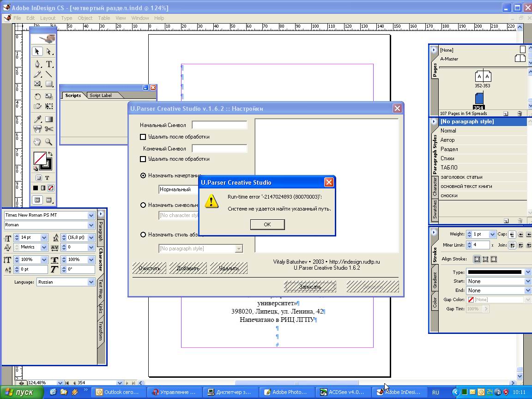Click OK in the run-time error dialog
Viewport: 532px width, 399px height.
click(x=267, y=224)
